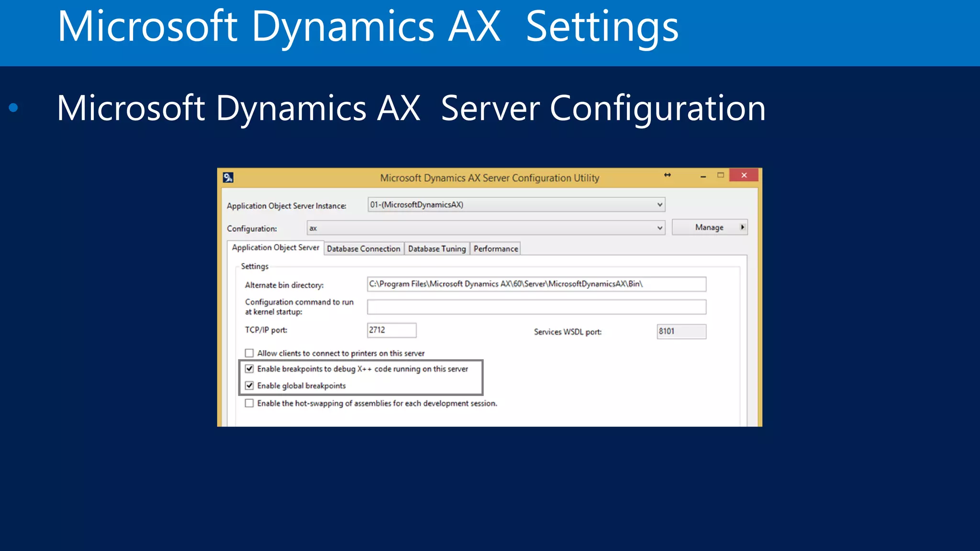Minimize the Server Configuration Utility window

click(x=703, y=176)
